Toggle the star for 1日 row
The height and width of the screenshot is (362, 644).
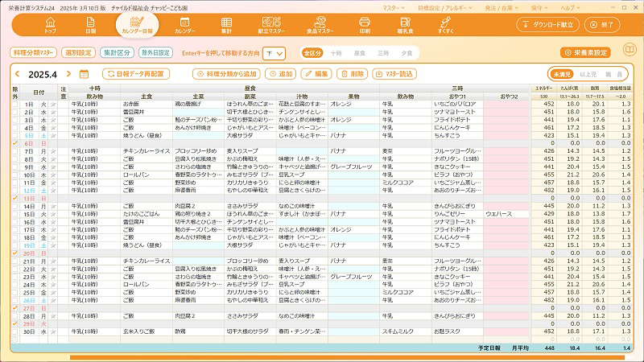click(x=53, y=105)
